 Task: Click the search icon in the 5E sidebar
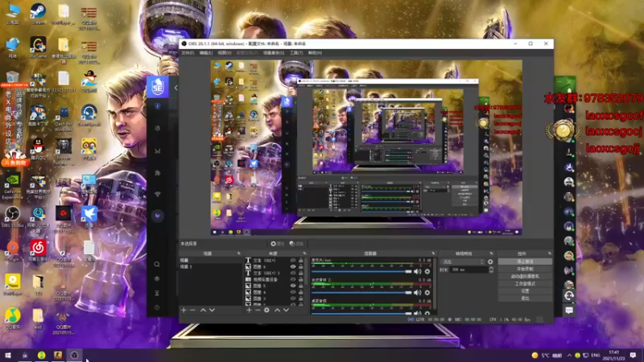coord(157,265)
